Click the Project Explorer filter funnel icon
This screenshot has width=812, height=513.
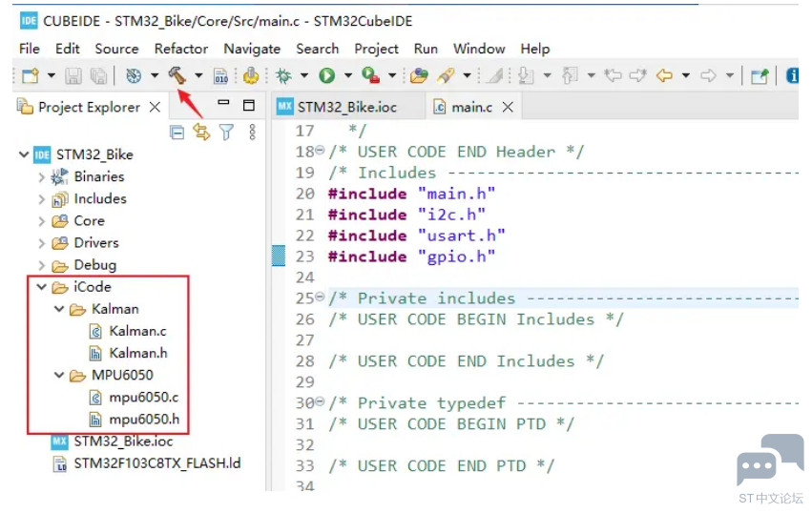(x=226, y=133)
